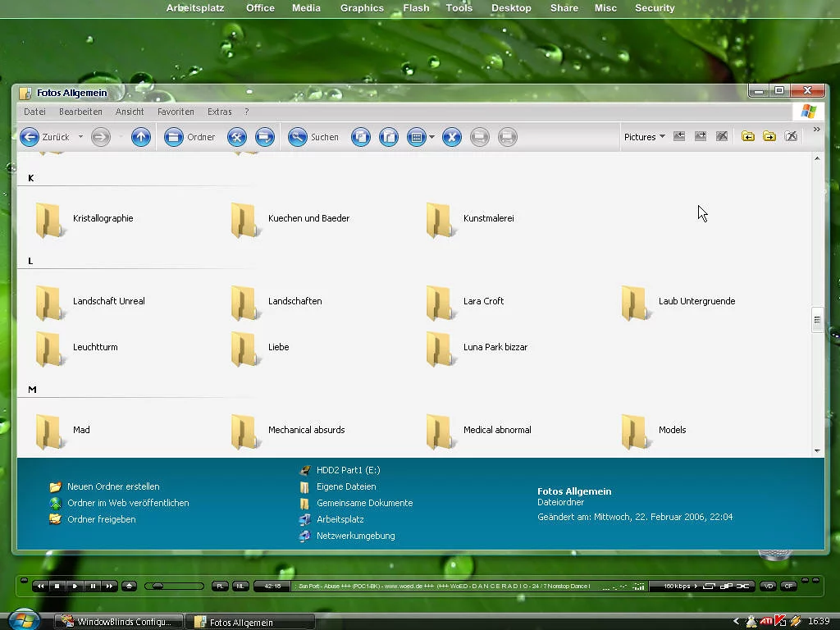Image resolution: width=840 pixels, height=630 pixels.
Task: Toggle the VD button on player
Action: click(768, 586)
